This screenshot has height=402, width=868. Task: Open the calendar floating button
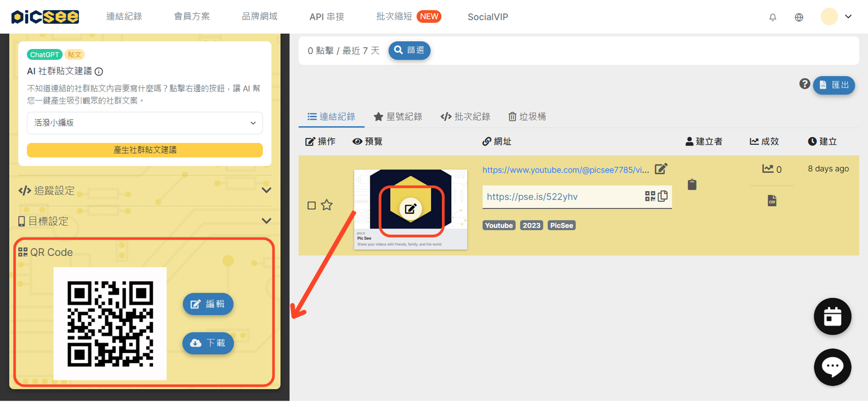tap(832, 317)
